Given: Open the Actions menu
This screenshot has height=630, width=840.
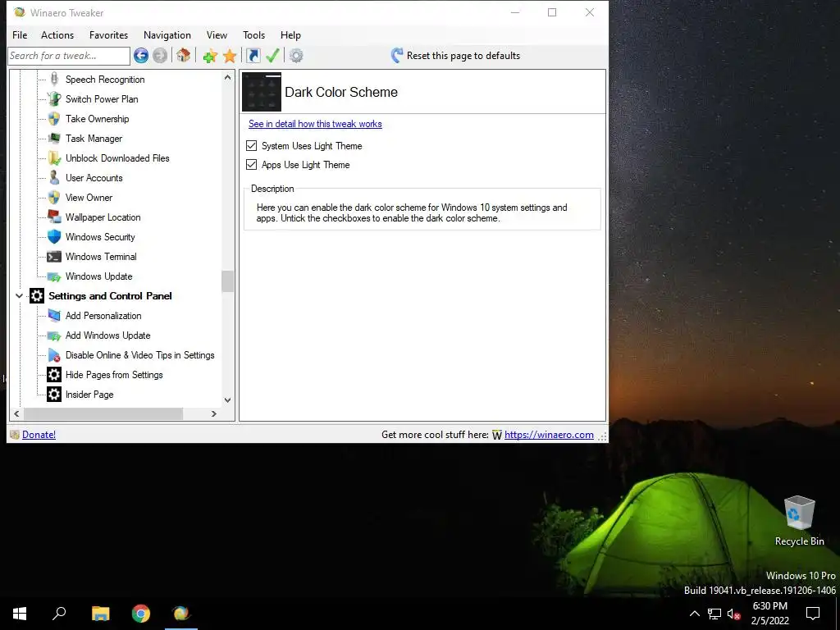Looking at the screenshot, I should pyautogui.click(x=57, y=34).
